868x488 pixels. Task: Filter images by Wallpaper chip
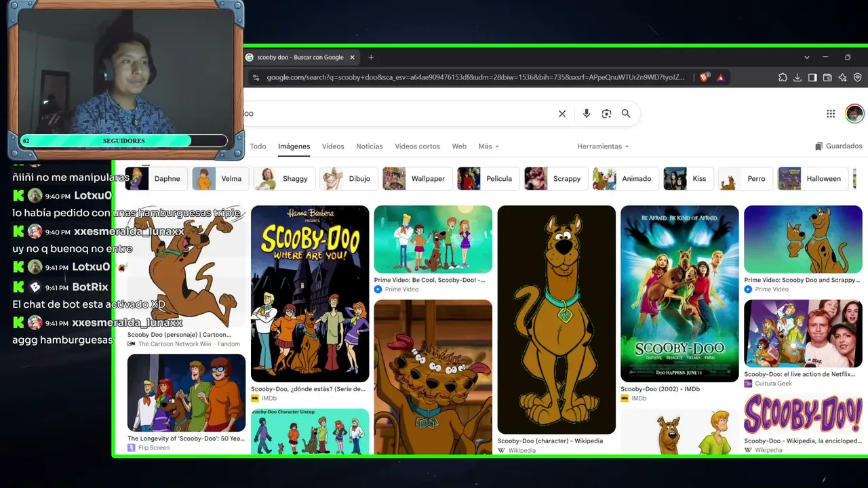point(417,179)
